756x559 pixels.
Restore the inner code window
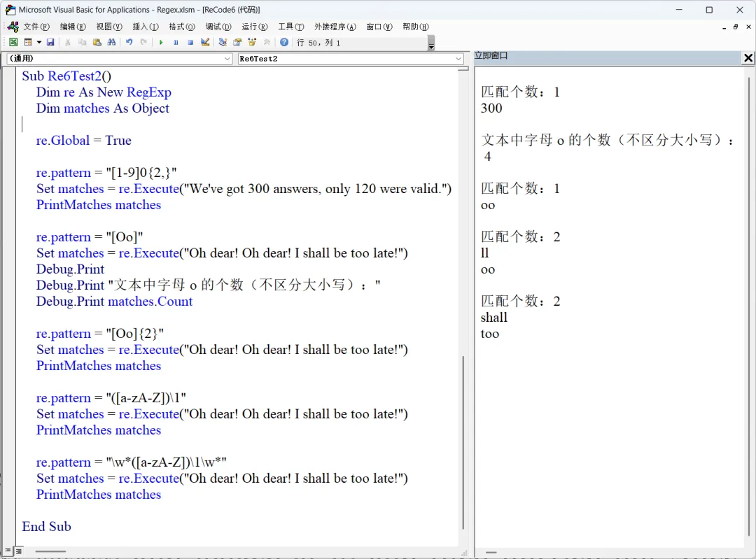[735, 27]
